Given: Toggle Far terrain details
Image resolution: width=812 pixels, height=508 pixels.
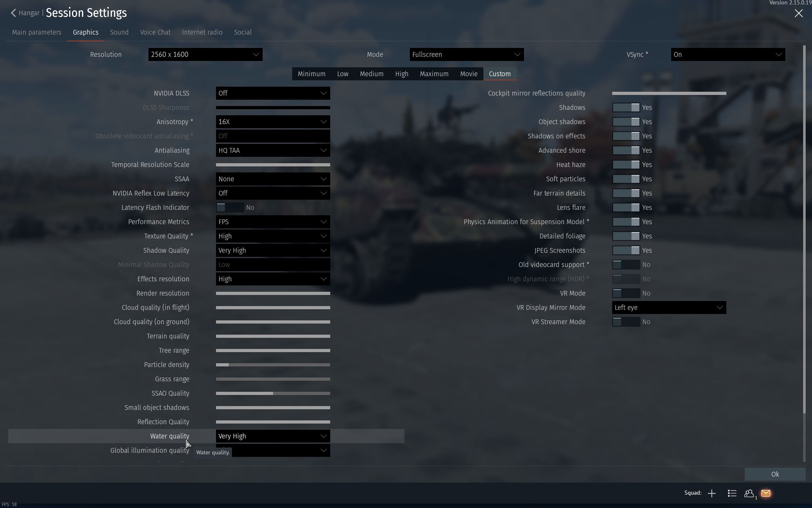Looking at the screenshot, I should pos(626,193).
